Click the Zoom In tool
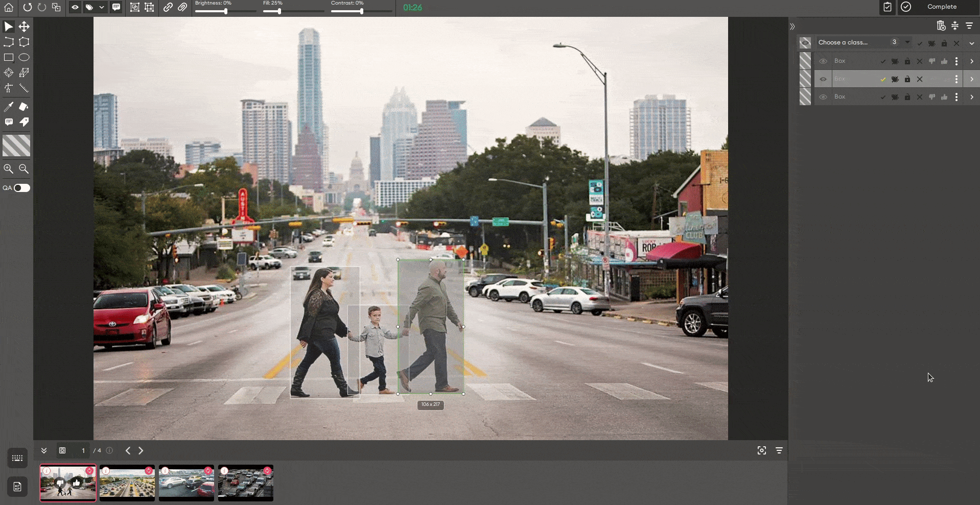The image size is (980, 505). click(8, 169)
